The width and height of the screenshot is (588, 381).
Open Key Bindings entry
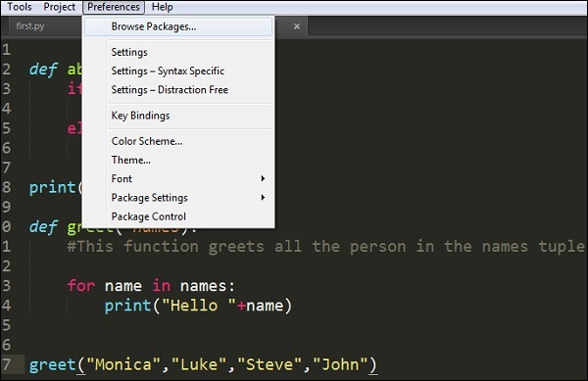tap(178, 116)
